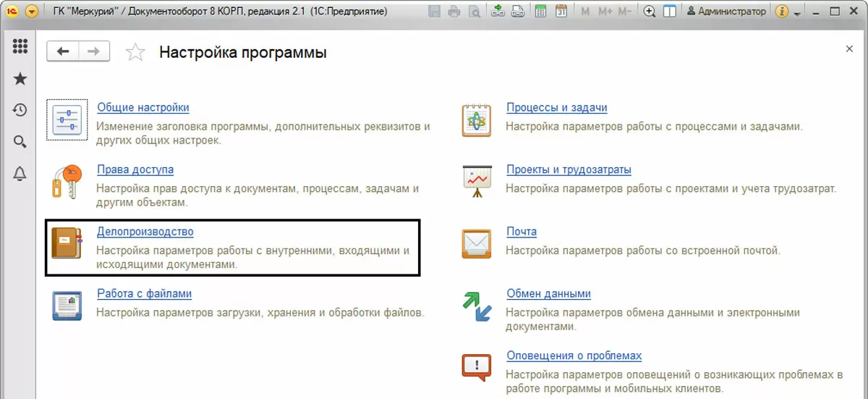
Task: Click the Проекты и трудозатраты chart icon
Action: [x=477, y=181]
